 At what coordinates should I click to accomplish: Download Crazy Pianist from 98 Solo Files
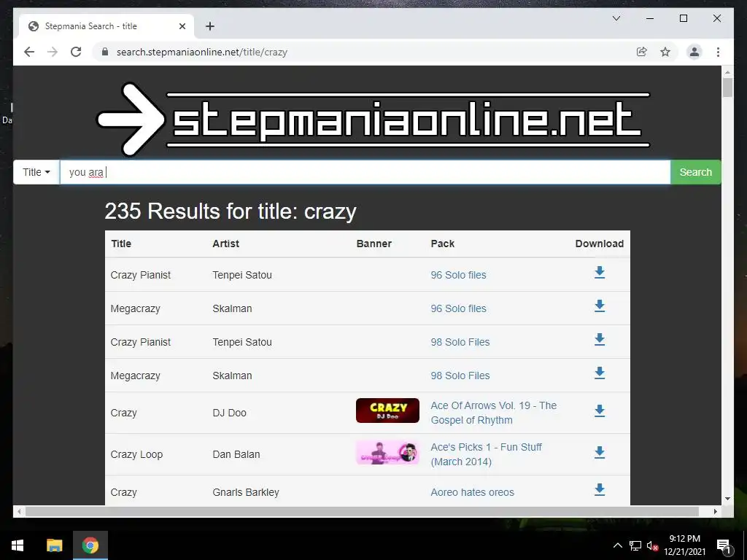tap(600, 340)
